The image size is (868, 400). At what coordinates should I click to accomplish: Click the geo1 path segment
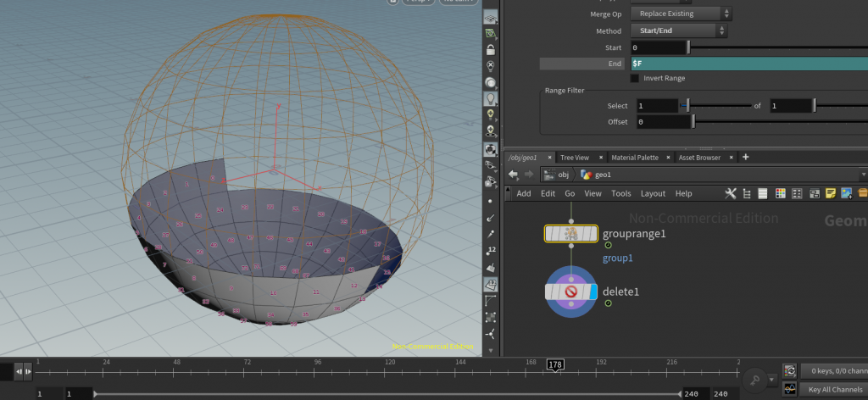[596, 175]
